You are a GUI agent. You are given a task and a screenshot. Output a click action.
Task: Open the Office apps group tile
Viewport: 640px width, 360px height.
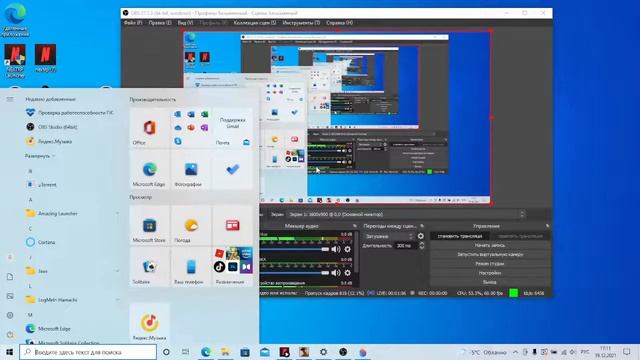[191, 128]
